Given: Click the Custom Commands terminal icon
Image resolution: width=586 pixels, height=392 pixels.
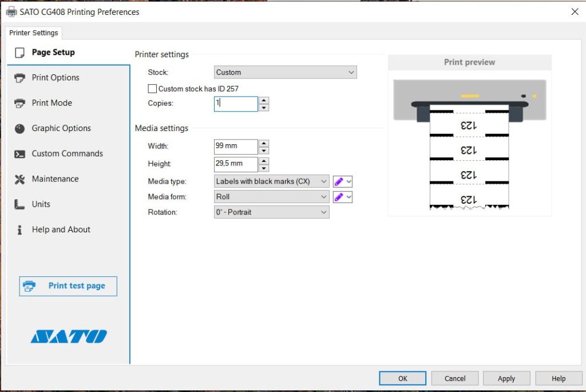Looking at the screenshot, I should coord(19,154).
